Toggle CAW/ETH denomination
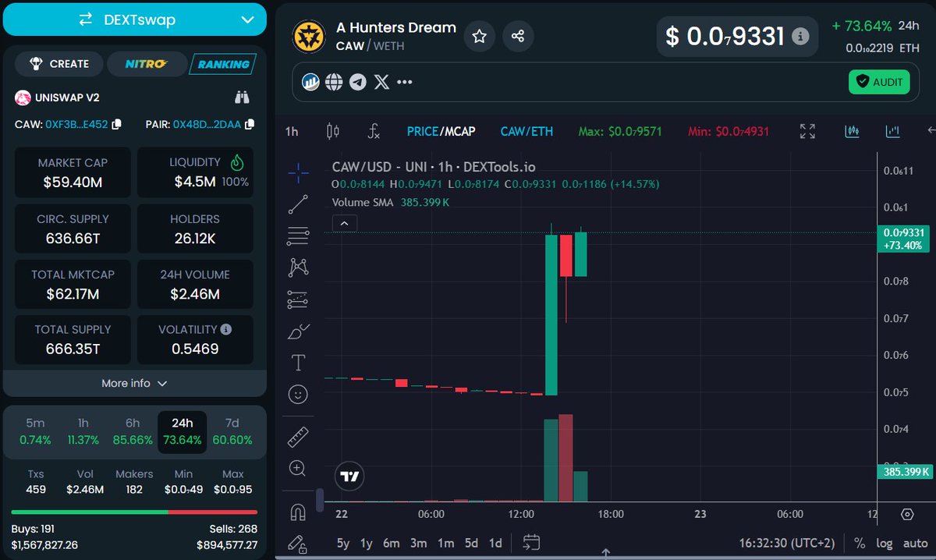This screenshot has height=560, width=936. tap(526, 131)
